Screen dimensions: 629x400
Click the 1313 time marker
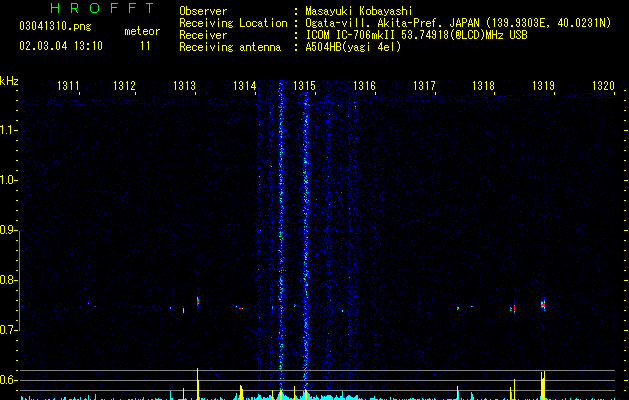point(184,86)
